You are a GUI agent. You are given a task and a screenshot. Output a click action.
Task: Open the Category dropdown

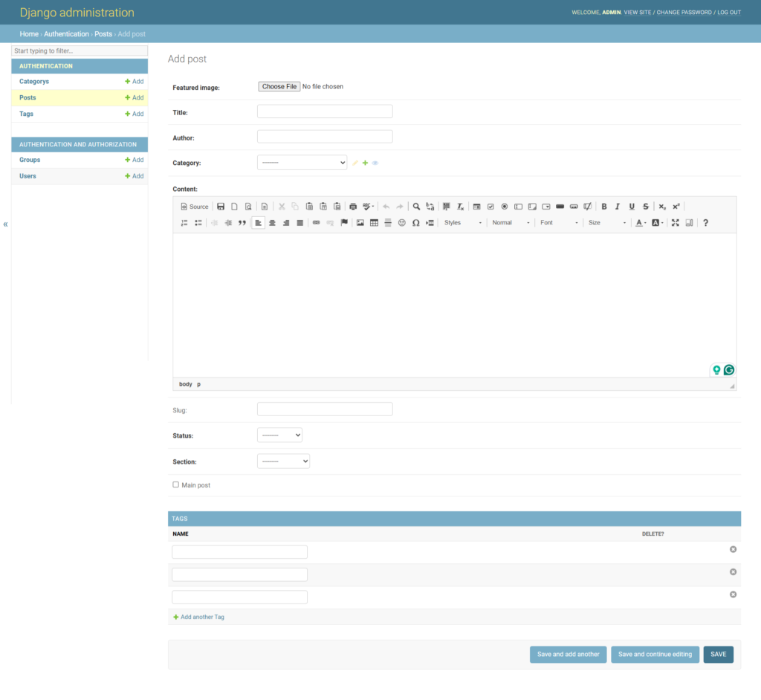point(302,163)
